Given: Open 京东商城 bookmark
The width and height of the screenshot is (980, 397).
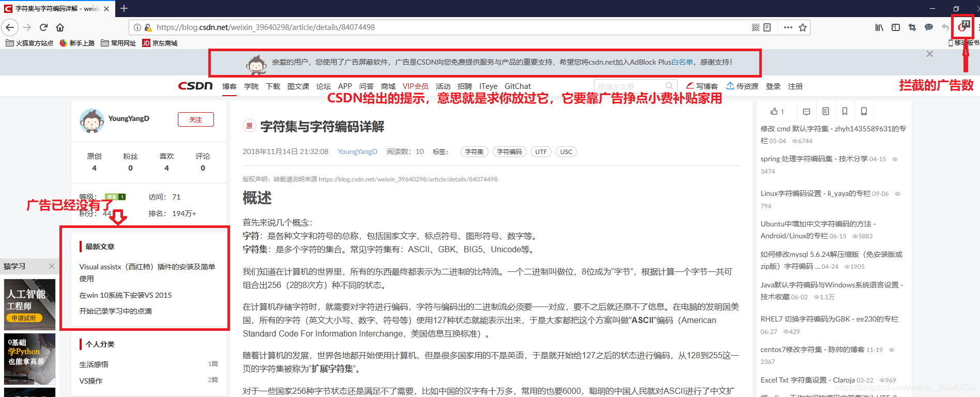Looking at the screenshot, I should [x=160, y=43].
